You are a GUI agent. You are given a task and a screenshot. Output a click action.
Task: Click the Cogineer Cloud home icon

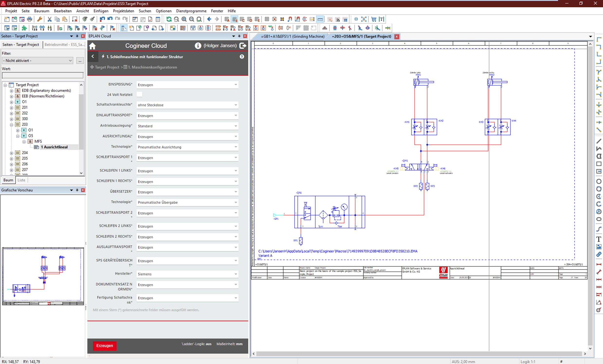[92, 46]
